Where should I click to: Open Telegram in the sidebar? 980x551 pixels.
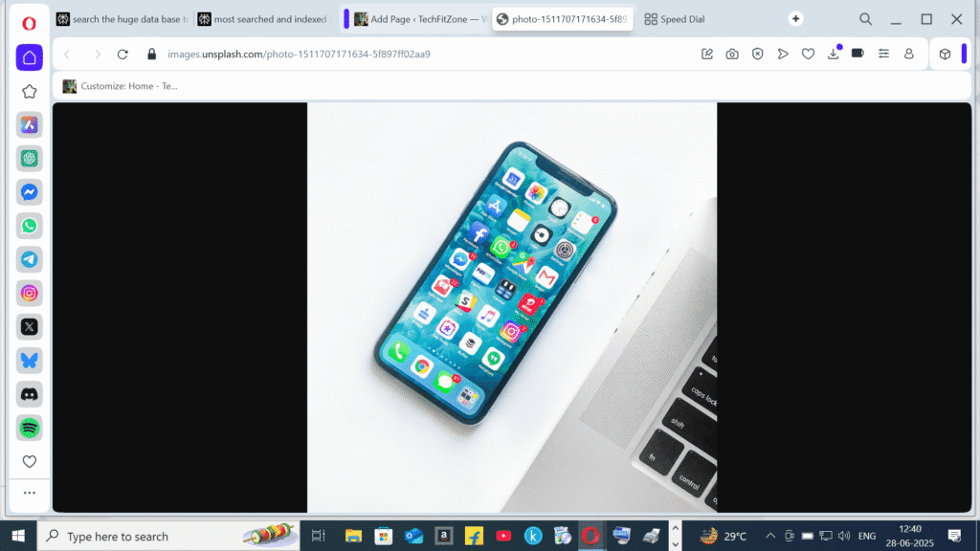click(30, 259)
